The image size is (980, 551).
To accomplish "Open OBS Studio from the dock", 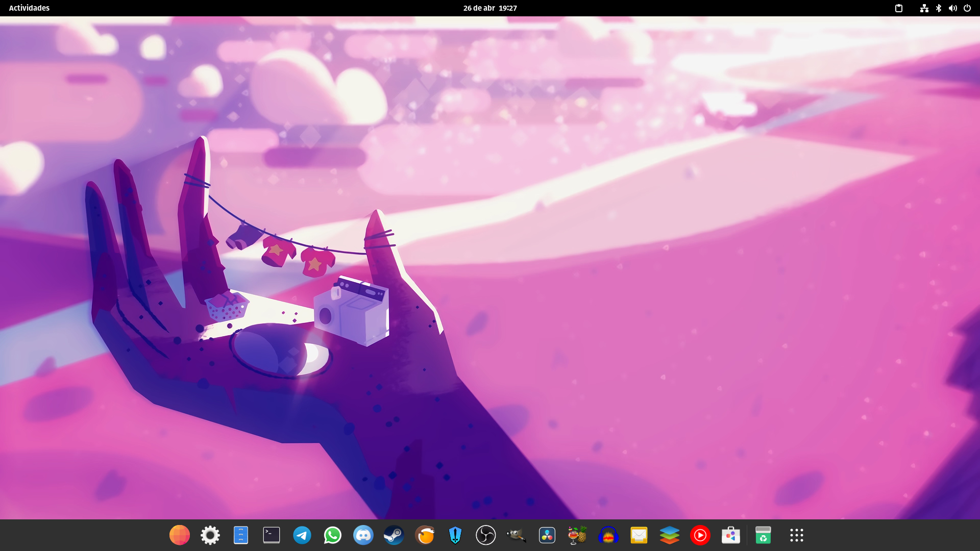I will [x=485, y=535].
